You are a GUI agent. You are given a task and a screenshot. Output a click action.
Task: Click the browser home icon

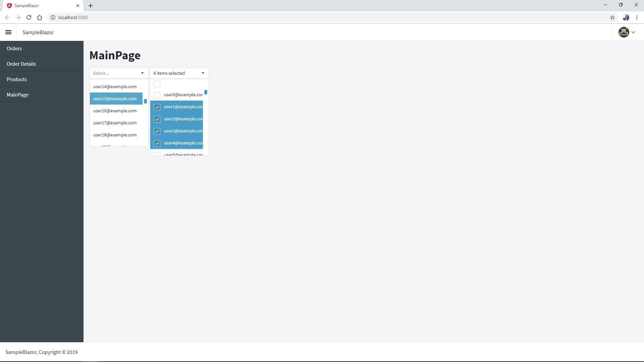coord(40,17)
